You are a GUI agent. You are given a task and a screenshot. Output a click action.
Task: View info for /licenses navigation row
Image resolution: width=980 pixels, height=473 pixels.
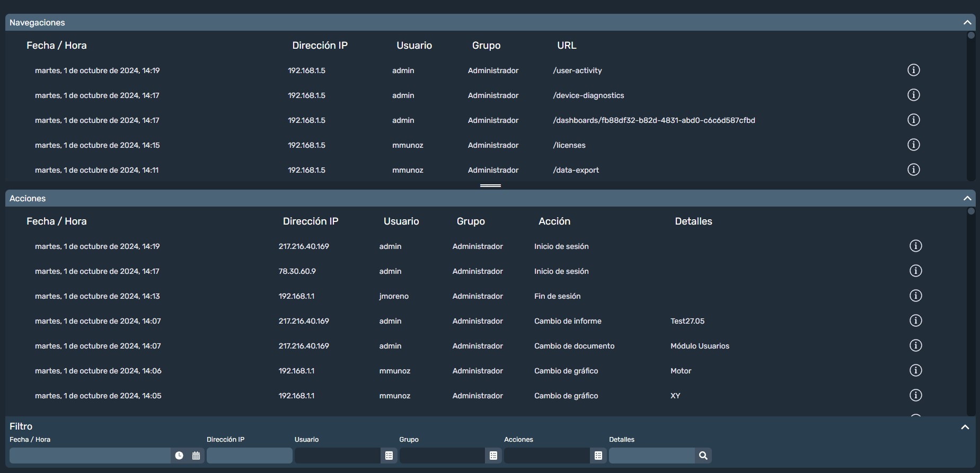(x=913, y=145)
